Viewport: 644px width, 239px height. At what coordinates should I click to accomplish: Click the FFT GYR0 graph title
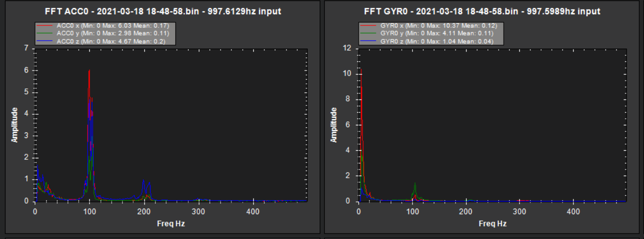[x=482, y=11]
